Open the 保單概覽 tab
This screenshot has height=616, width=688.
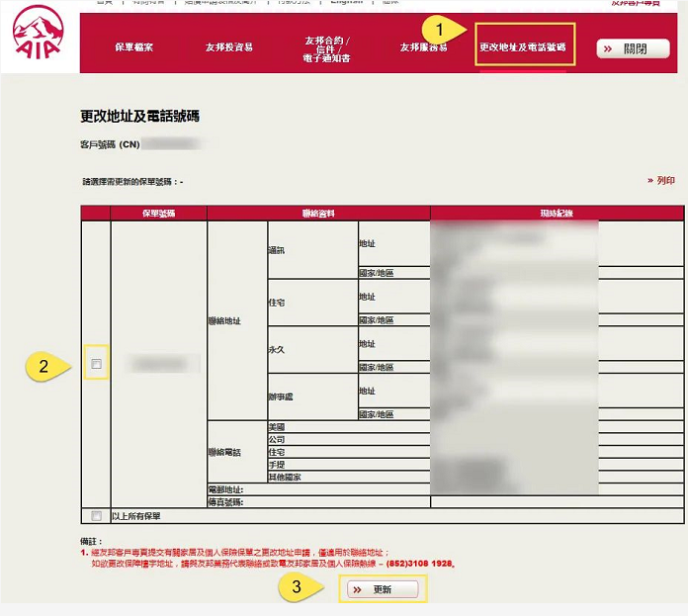(133, 47)
